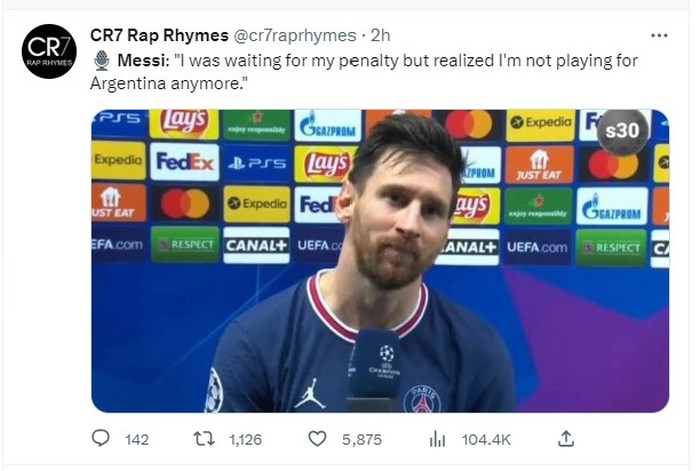
Task: Open the CR7 Rap Rhymes profile avatar
Action: coord(49,51)
